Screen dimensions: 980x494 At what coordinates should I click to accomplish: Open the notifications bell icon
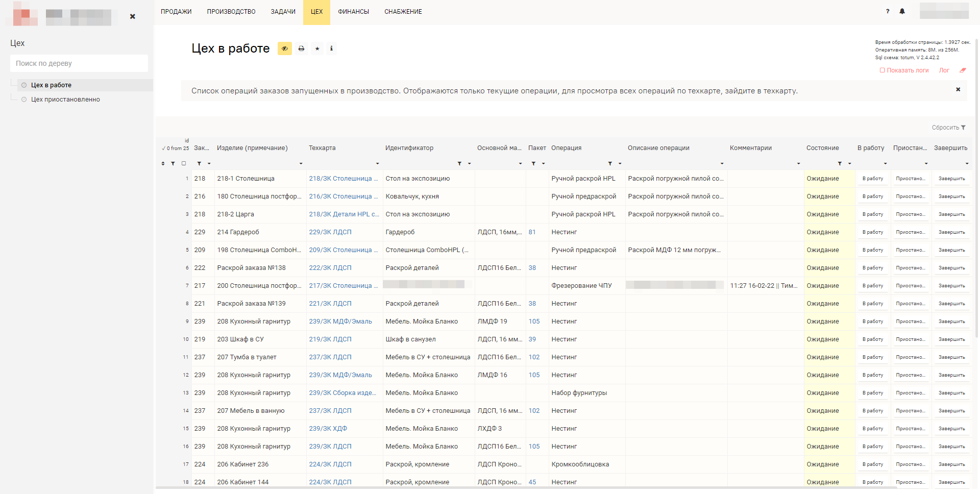click(x=902, y=11)
